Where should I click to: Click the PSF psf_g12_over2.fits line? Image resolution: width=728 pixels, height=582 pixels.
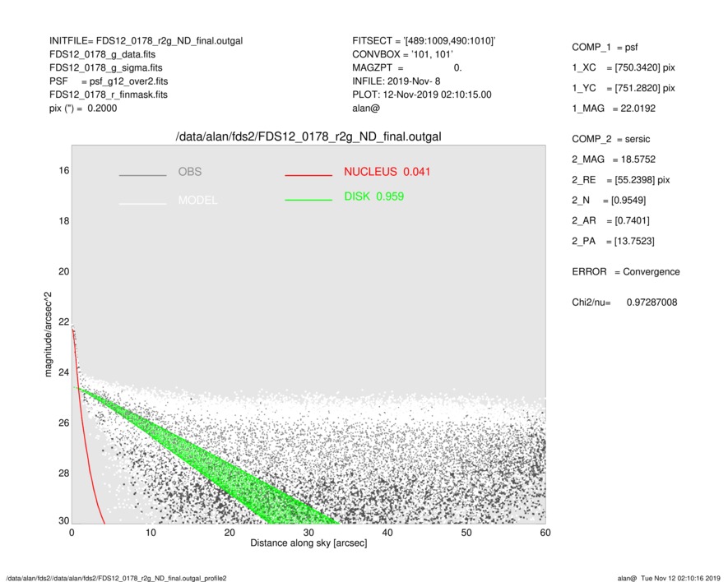(x=108, y=81)
